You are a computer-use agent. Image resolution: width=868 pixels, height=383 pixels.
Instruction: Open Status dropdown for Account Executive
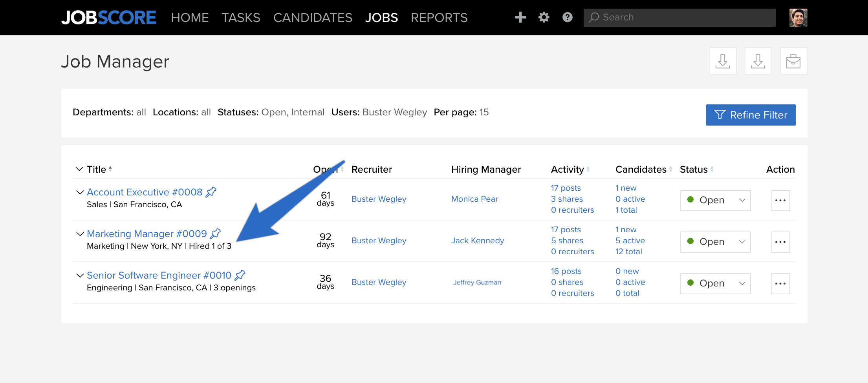715,201
